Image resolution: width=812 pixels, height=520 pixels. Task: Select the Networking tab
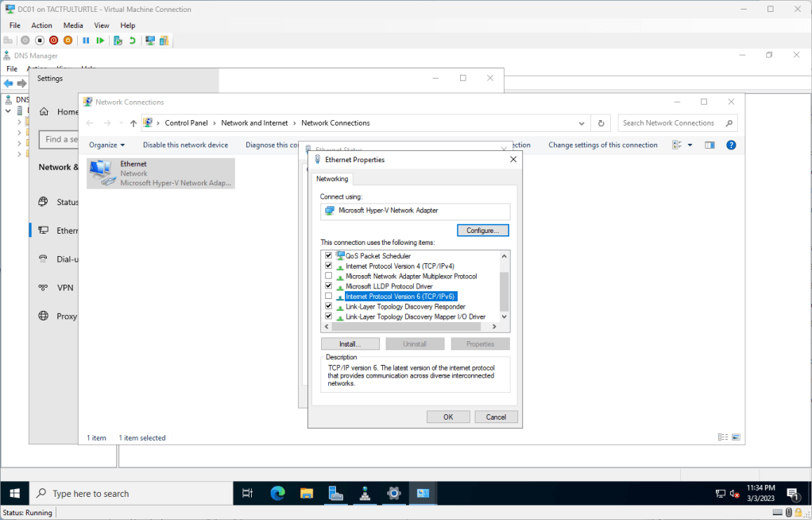332,179
